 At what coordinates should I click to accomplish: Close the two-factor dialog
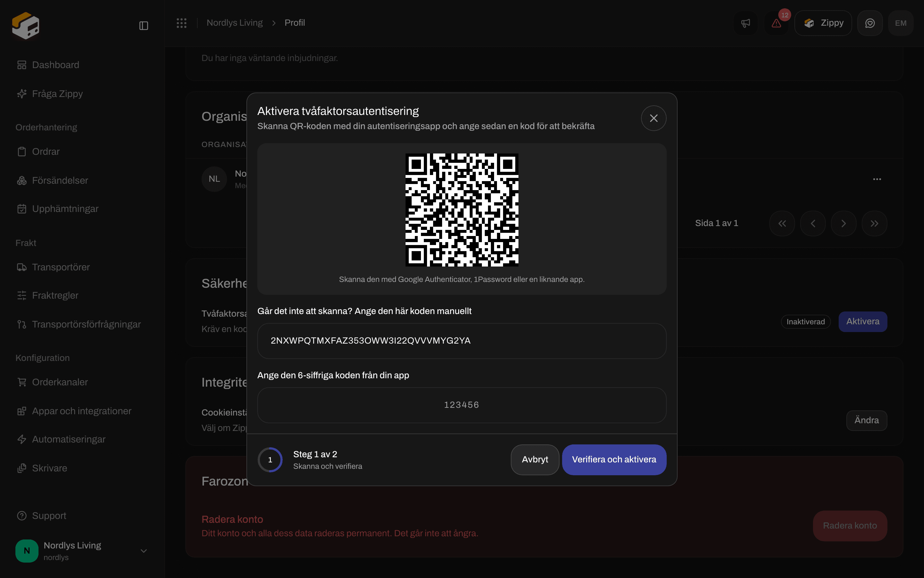654,118
